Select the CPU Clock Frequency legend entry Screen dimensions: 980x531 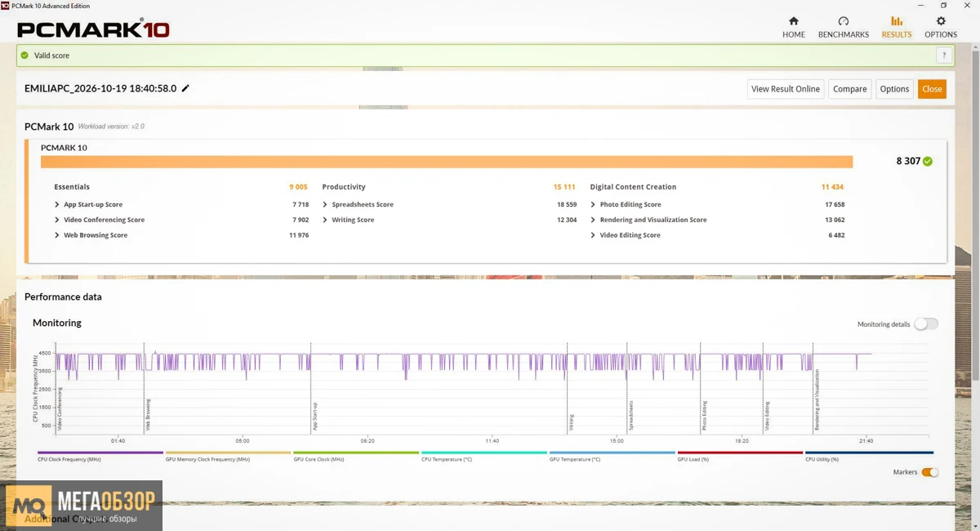point(100,457)
